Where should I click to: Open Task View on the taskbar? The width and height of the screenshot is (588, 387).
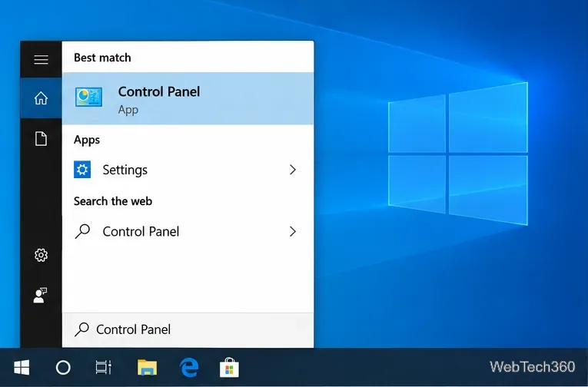point(103,368)
